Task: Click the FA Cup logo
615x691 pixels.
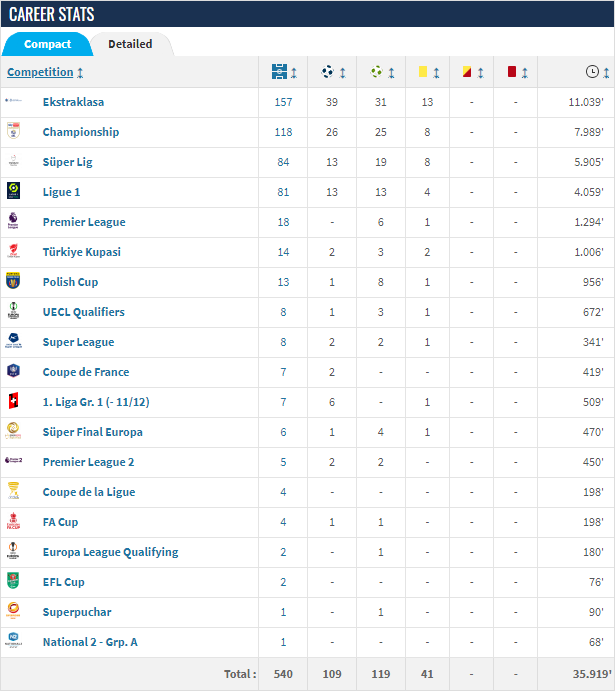Action: 13,521
